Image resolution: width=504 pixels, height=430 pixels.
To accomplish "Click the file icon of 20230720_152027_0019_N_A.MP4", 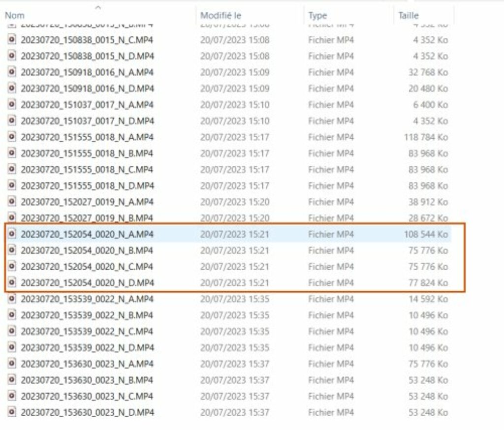I will (x=13, y=202).
